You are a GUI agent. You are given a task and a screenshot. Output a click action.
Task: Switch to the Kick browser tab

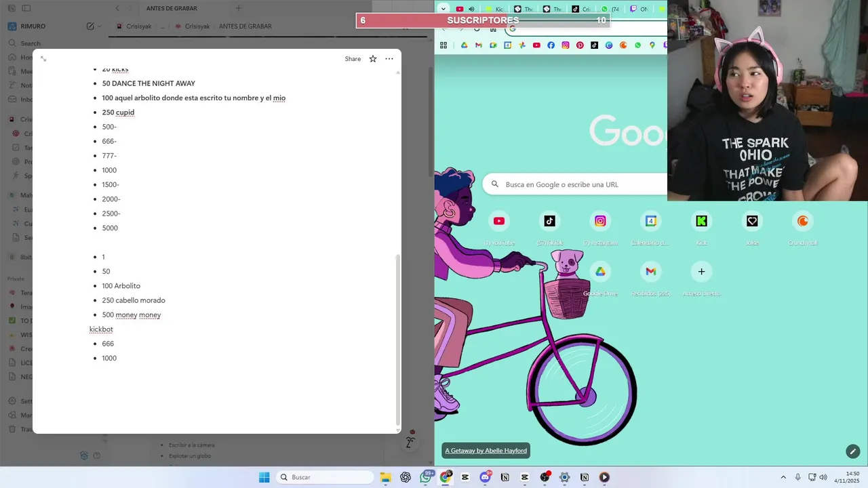tap(494, 9)
